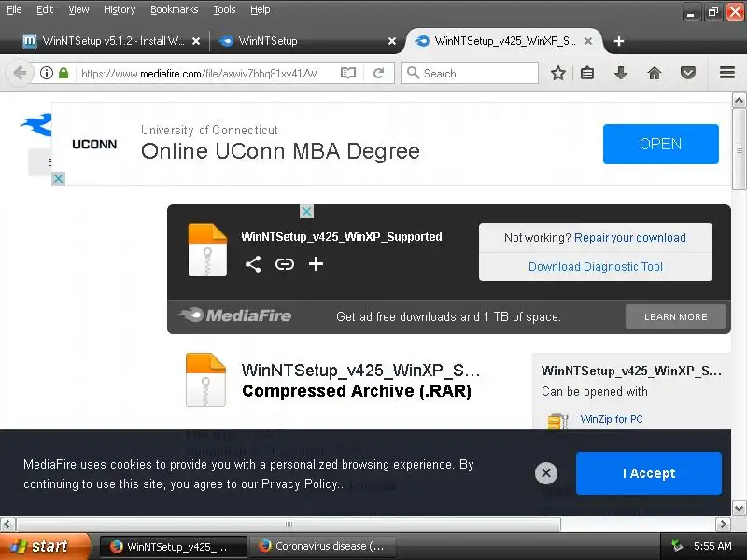Screen dimensions: 747x560
Task: Click horizontal scrollbar left arrow
Action: (7, 525)
